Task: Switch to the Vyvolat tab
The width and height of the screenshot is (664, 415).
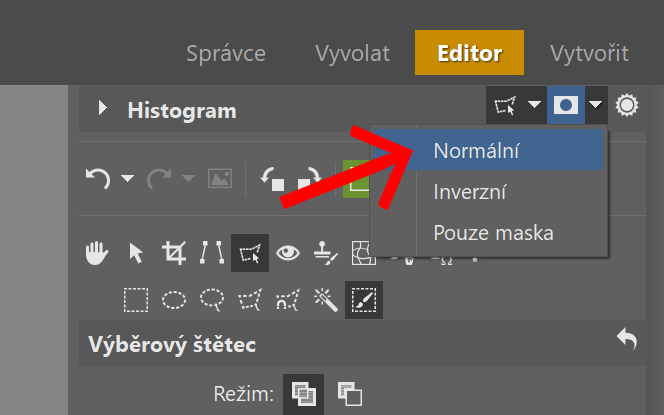Action: click(x=352, y=53)
